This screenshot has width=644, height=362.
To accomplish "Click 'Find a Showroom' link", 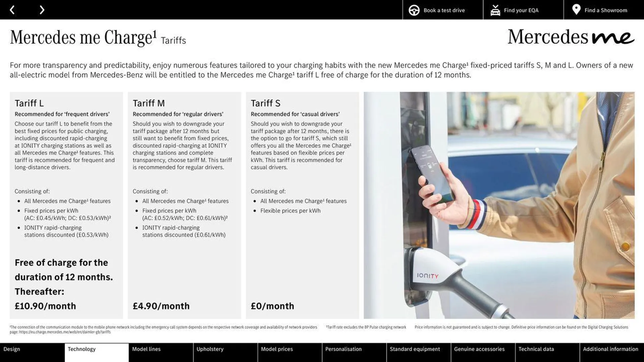I will (x=603, y=10).
